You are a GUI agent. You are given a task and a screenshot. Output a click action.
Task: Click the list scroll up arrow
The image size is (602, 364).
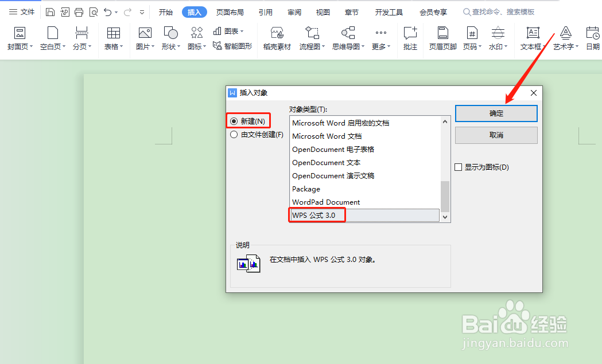click(x=445, y=122)
